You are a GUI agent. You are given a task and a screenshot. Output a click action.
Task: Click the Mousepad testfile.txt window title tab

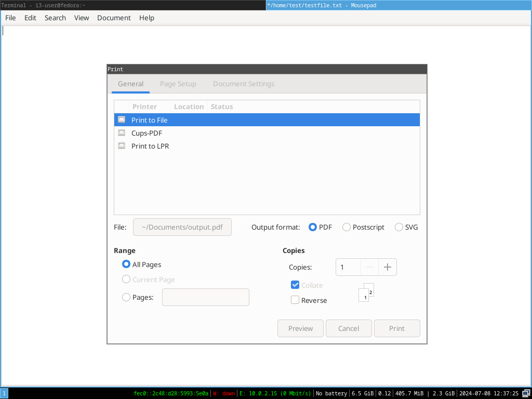pyautogui.click(x=399, y=5)
